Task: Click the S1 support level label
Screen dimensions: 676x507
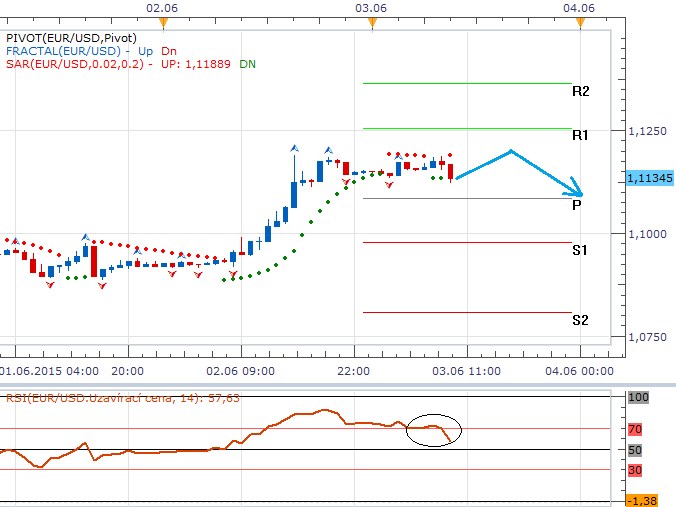Action: coord(580,250)
